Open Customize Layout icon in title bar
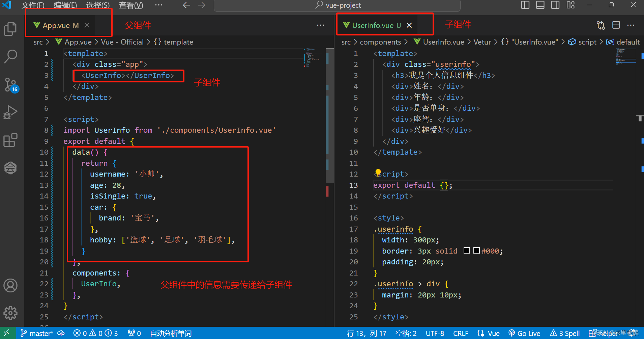The image size is (644, 339). (x=570, y=5)
